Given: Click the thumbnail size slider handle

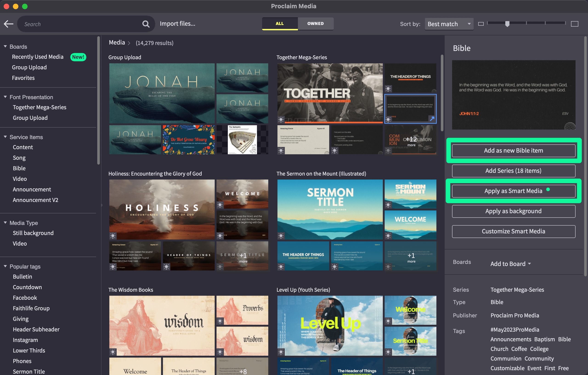Looking at the screenshot, I should (x=507, y=24).
